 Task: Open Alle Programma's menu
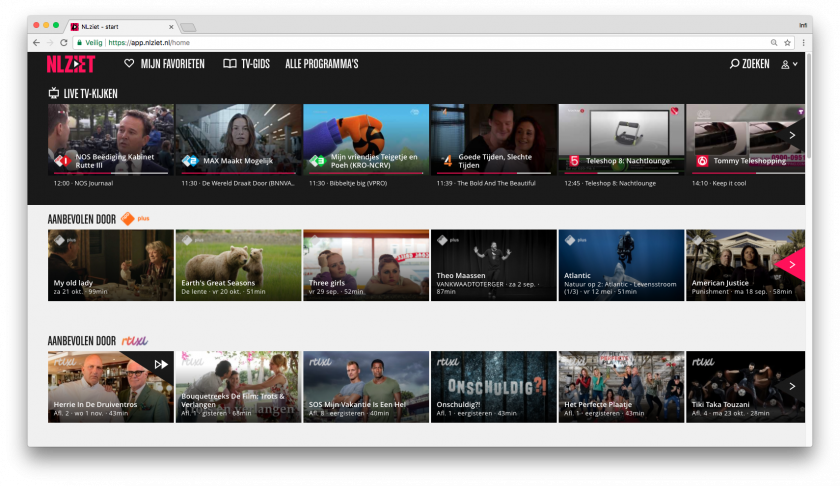click(x=321, y=64)
